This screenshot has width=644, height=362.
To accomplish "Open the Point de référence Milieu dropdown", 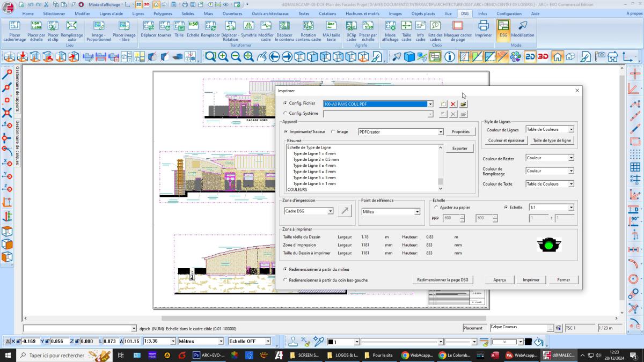I will point(417,212).
